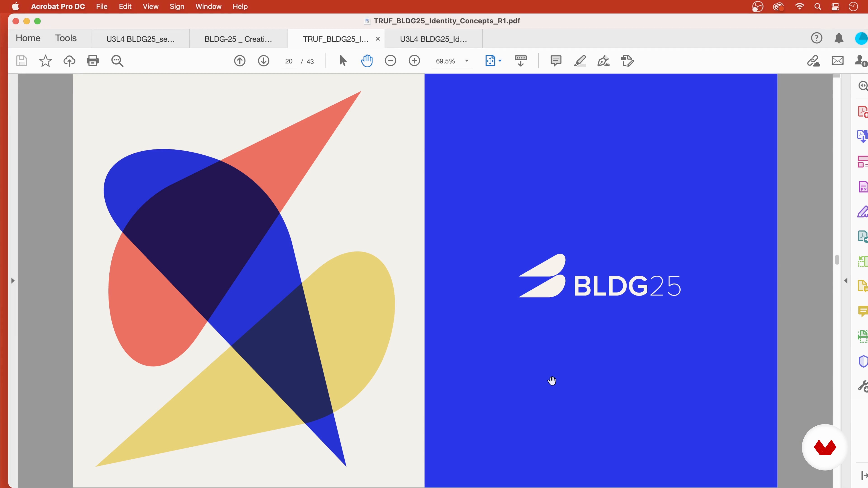This screenshot has height=488, width=868.
Task: Share a link to file icon
Action: 814,61
